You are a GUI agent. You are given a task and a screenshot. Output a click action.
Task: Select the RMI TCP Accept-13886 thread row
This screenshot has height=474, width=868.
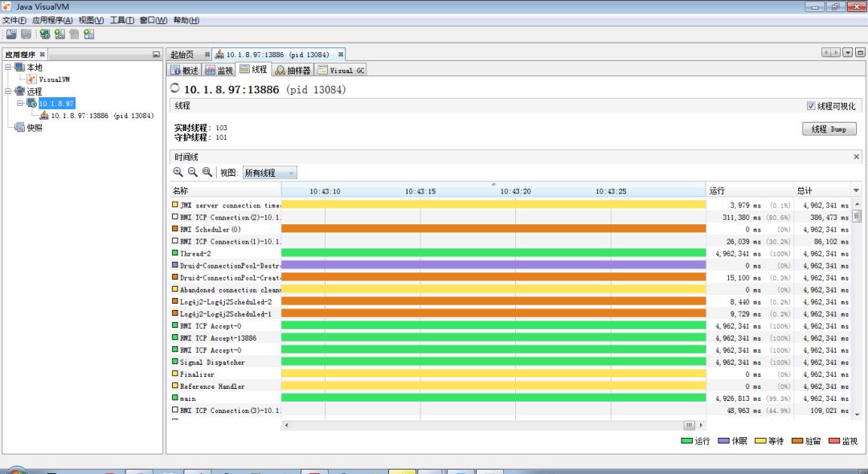click(x=510, y=337)
